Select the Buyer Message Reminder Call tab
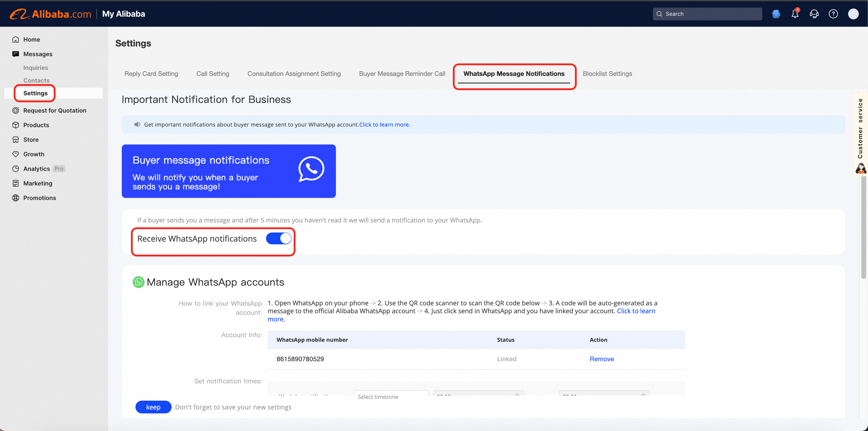 click(x=402, y=73)
